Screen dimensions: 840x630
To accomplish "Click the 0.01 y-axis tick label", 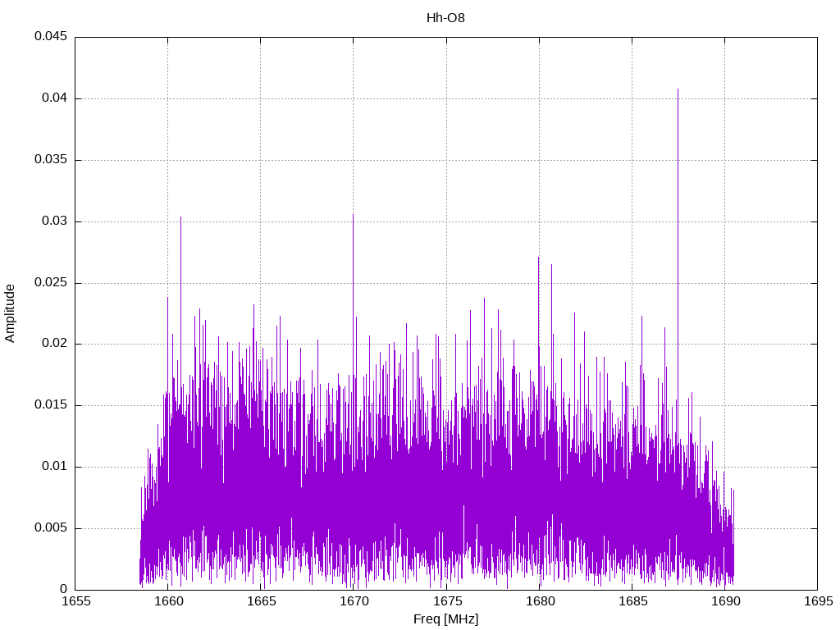I will tap(55, 466).
